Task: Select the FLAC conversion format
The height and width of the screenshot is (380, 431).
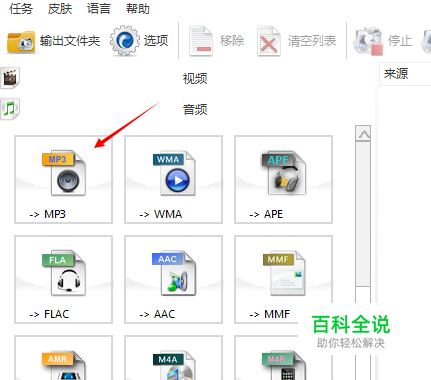Action: pos(63,279)
